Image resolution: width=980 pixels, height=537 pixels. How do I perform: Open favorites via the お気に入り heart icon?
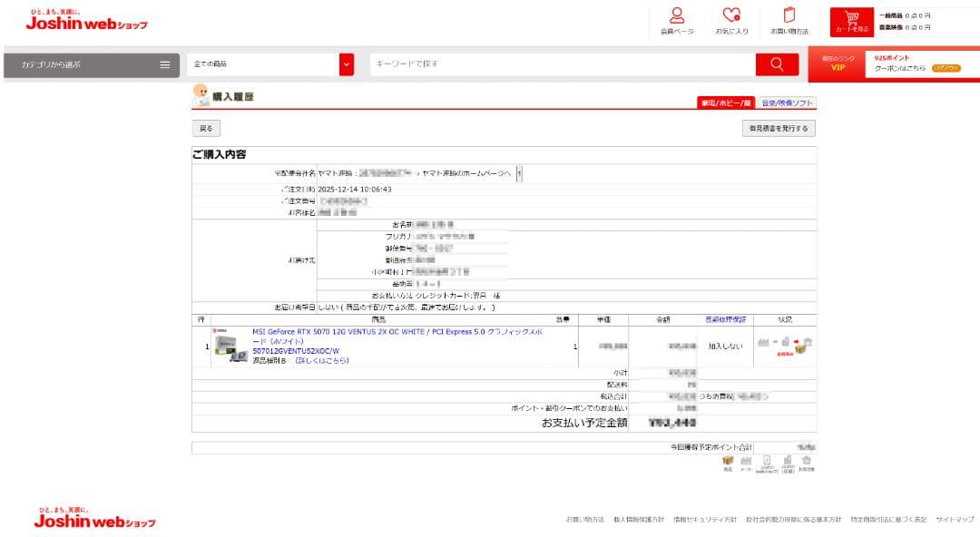731,18
